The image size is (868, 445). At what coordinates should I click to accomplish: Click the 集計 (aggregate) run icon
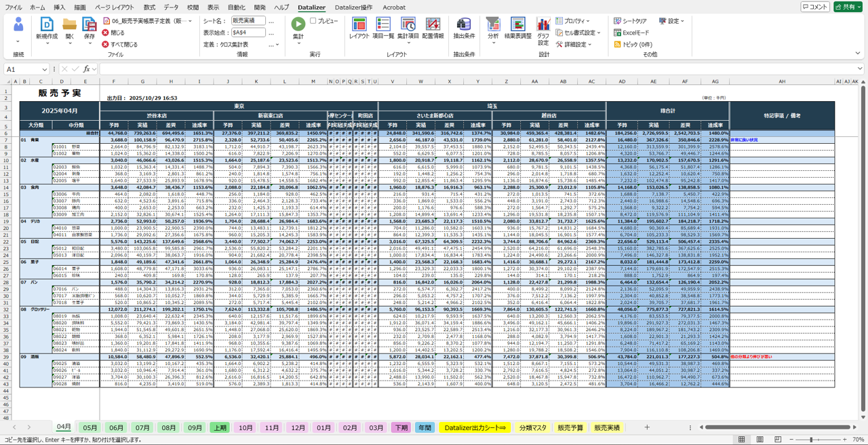pos(298,24)
